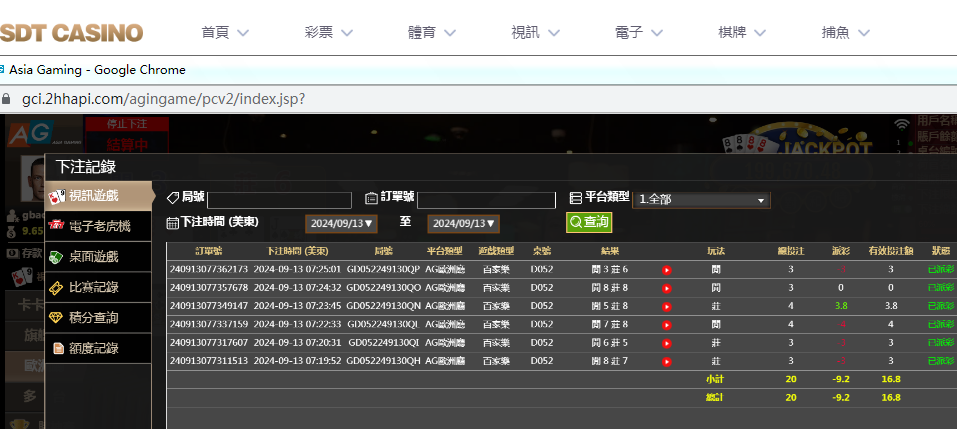Click the AG Asia Gaming logo

29,134
